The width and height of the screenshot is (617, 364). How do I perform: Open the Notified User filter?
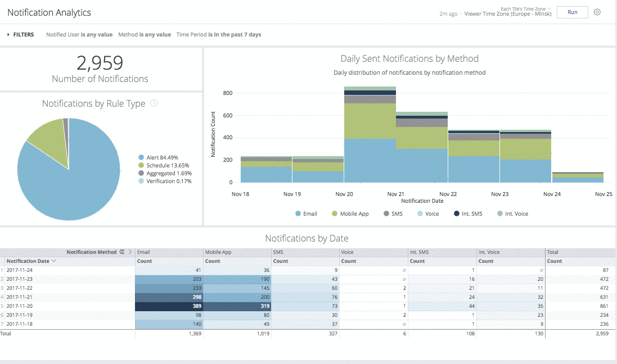tap(78, 34)
